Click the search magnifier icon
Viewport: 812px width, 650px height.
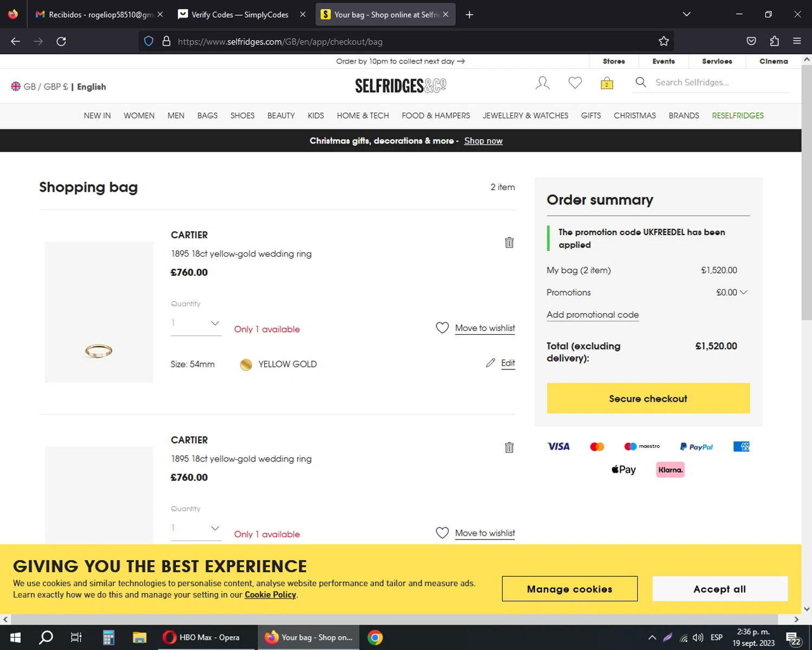pos(641,82)
